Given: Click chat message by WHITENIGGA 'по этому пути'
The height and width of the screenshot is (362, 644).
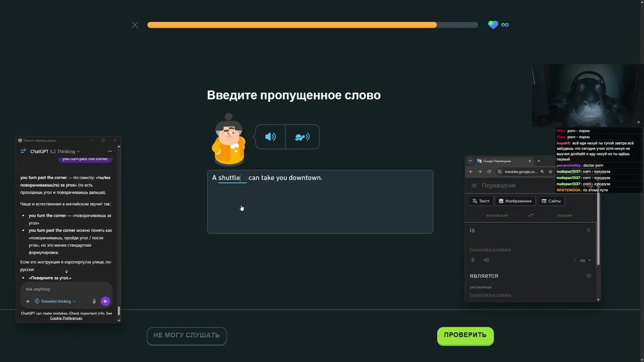Looking at the screenshot, I should coord(582,190).
